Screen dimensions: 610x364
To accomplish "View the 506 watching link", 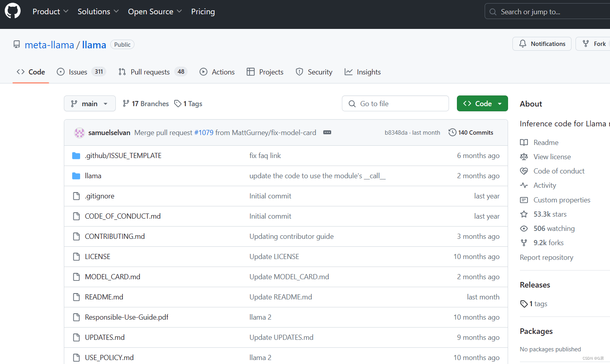I will [x=547, y=229].
